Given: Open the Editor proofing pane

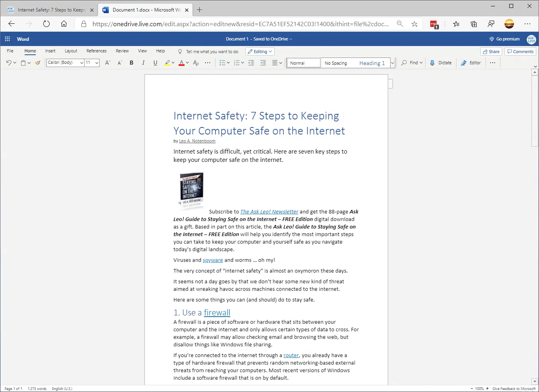Looking at the screenshot, I should 471,63.
